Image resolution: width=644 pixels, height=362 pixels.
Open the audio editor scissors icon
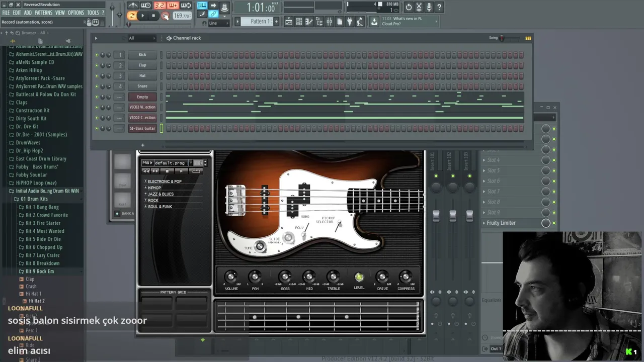419,7
